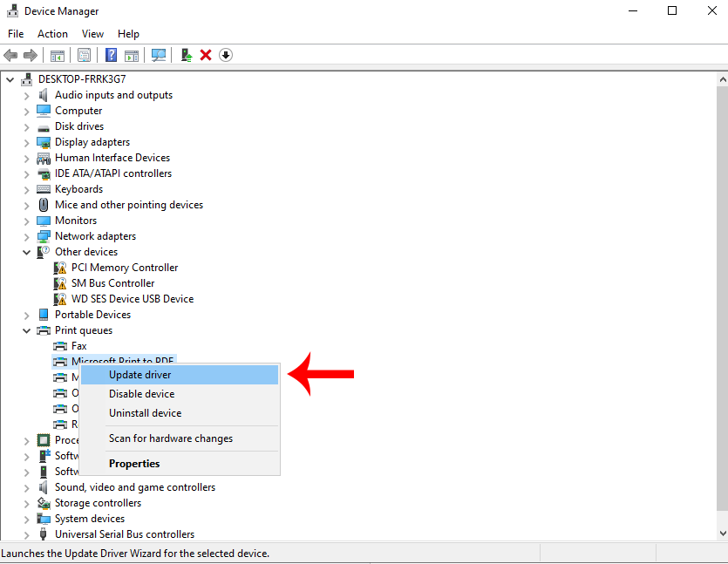
Task: Open the Action menu
Action: coord(52,34)
